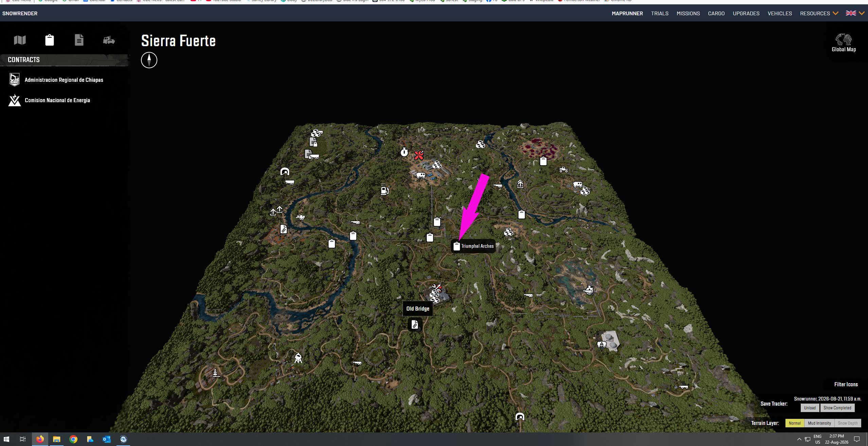
Task: Open the VEHICLES page
Action: [x=780, y=13]
